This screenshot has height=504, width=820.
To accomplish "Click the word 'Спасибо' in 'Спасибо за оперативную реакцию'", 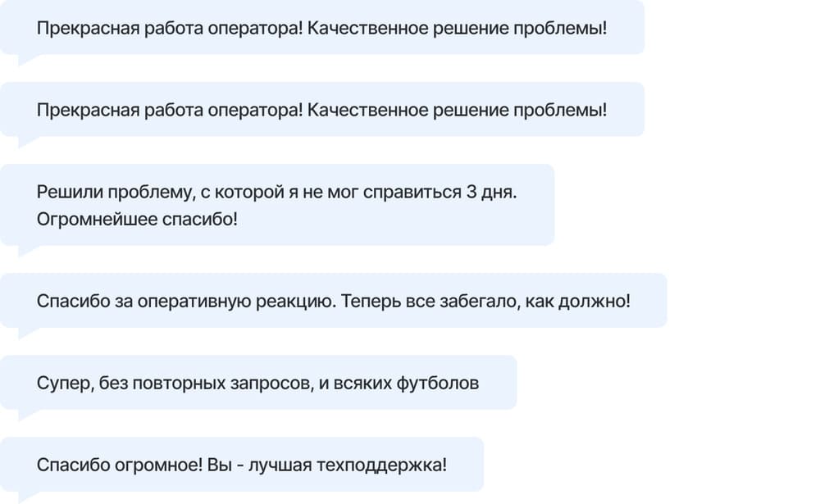I will (x=73, y=301).
